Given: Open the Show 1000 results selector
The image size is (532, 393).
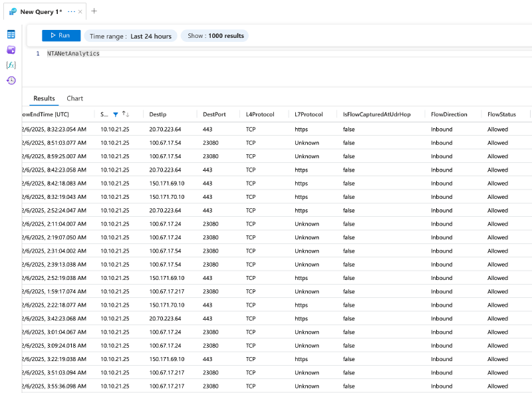Looking at the screenshot, I should pyautogui.click(x=215, y=36).
